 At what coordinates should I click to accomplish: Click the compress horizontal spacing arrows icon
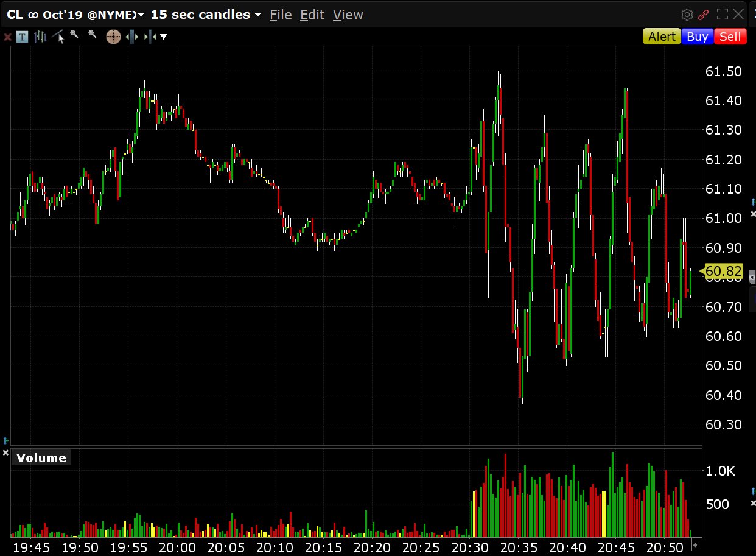[150, 37]
